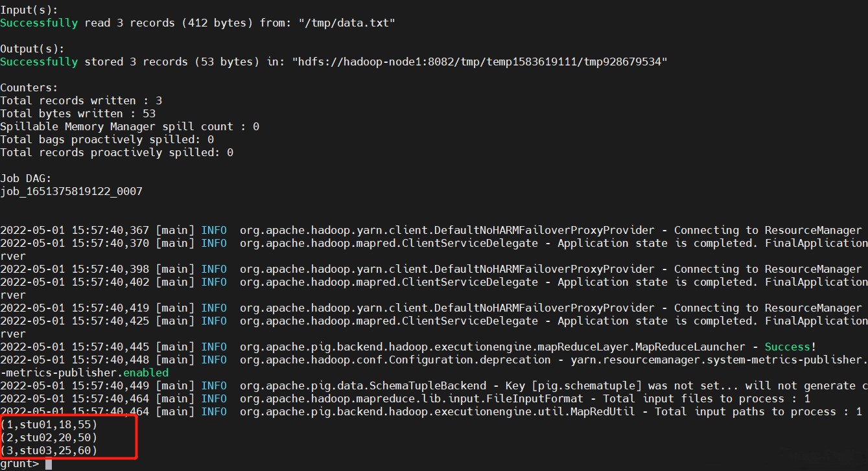Click the "Total bytes written : 53" line
The width and height of the screenshot is (868, 471).
[x=78, y=113]
